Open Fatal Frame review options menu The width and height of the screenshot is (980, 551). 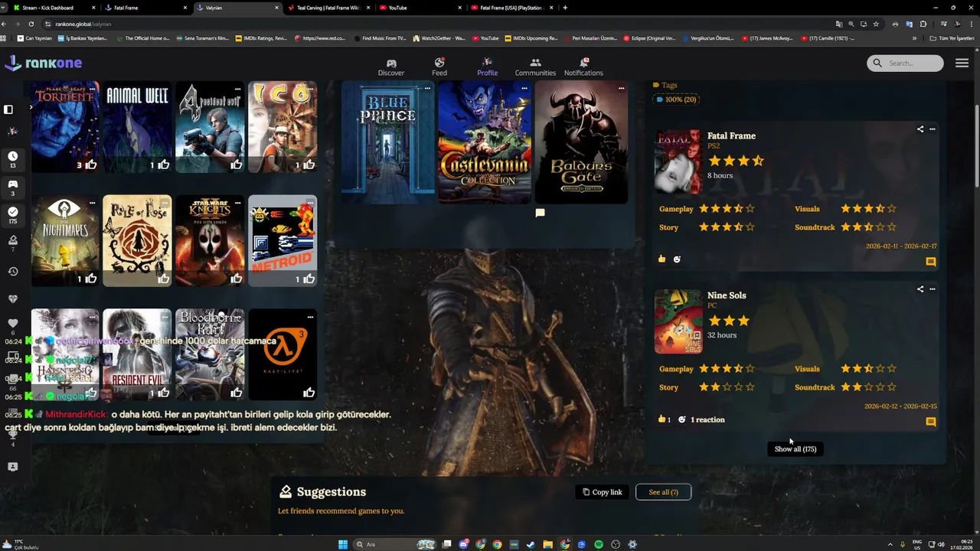pyautogui.click(x=933, y=129)
